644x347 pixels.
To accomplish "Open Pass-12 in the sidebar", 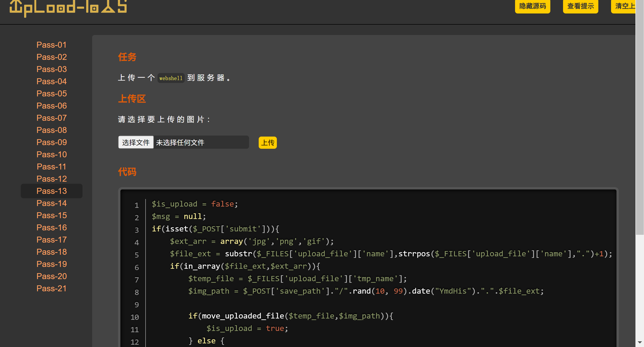I will 52,179.
